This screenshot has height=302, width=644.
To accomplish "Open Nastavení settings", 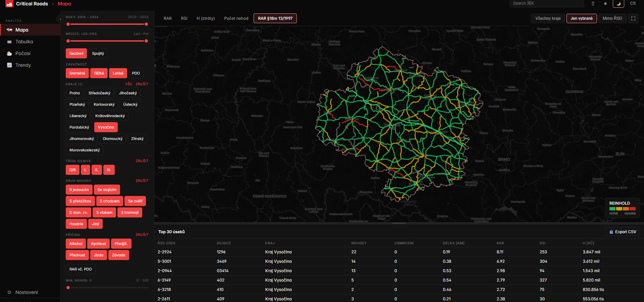I will click(x=26, y=292).
